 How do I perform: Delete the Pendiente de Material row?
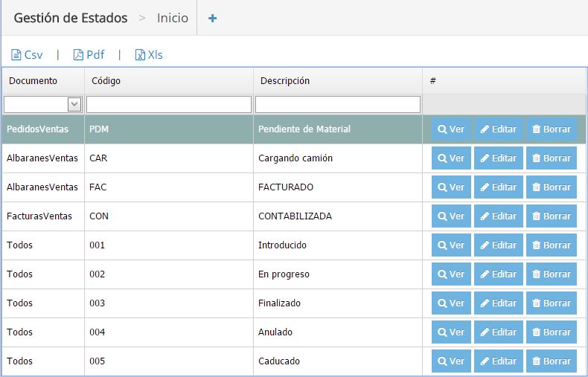(x=552, y=129)
